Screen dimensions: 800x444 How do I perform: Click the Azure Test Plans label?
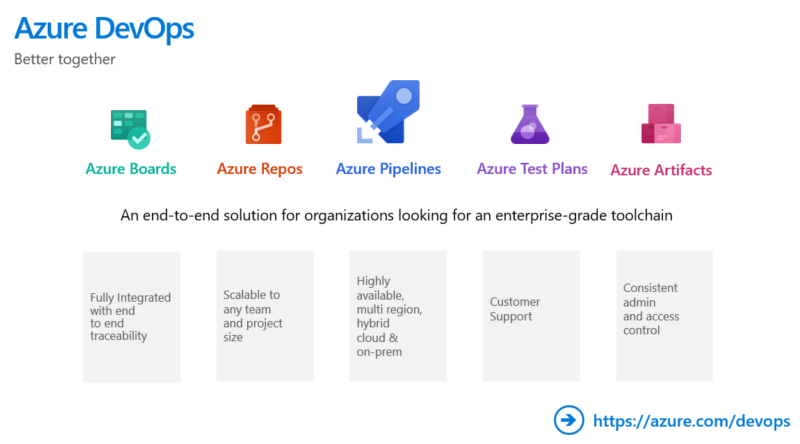532,168
